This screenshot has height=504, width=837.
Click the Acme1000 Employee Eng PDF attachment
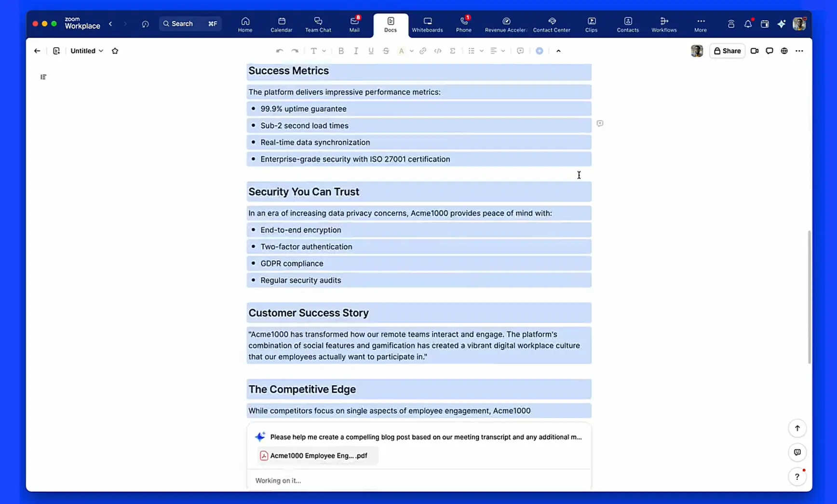(318, 455)
